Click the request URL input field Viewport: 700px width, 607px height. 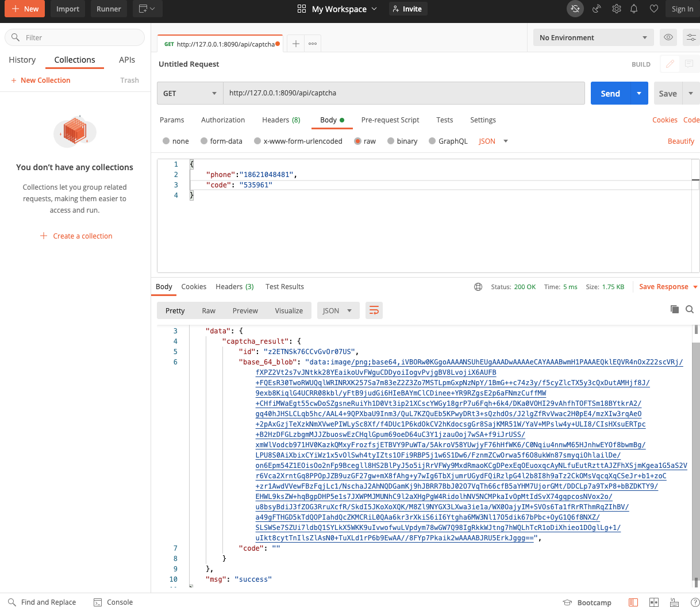402,93
